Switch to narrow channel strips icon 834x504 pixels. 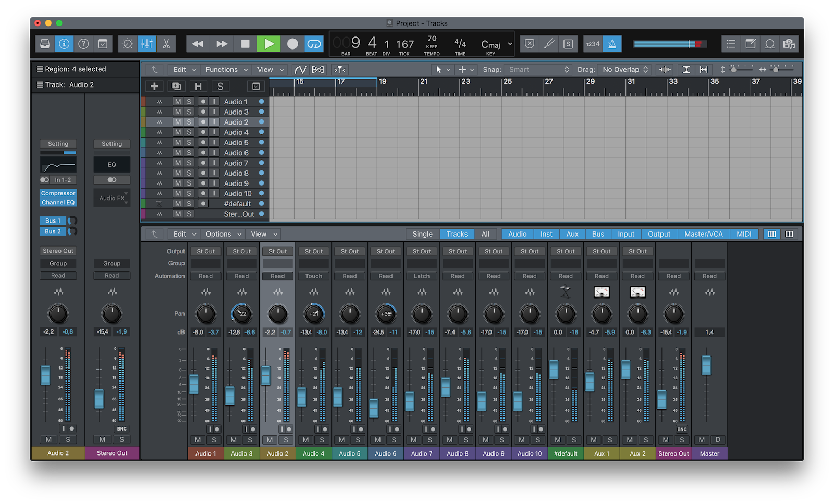[x=772, y=234]
